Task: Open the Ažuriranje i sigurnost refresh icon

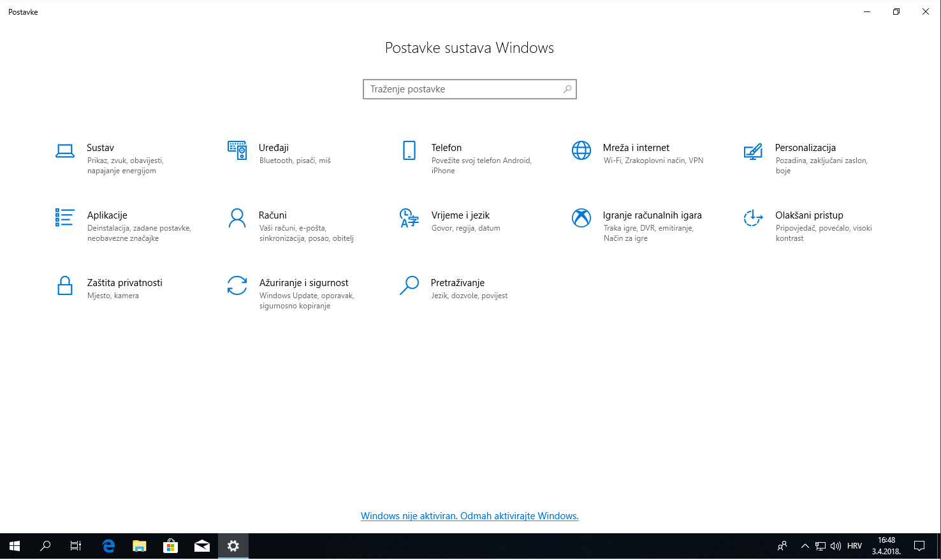Action: click(237, 285)
